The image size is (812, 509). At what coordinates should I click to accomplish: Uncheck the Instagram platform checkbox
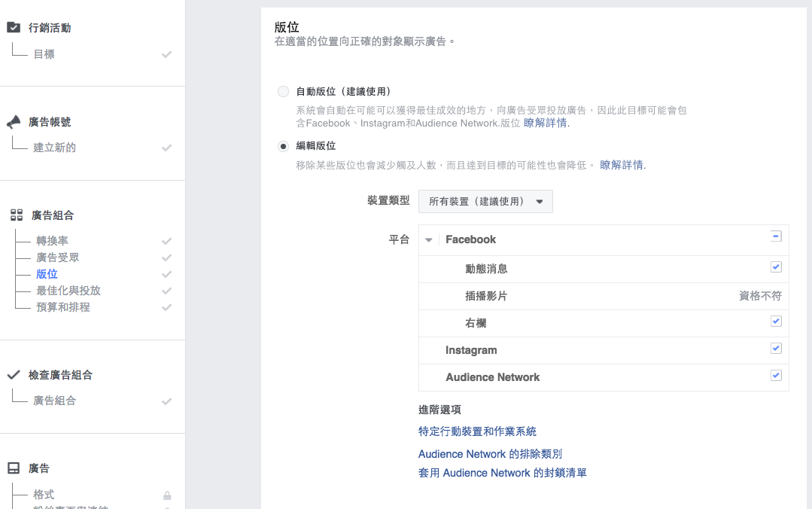point(776,348)
